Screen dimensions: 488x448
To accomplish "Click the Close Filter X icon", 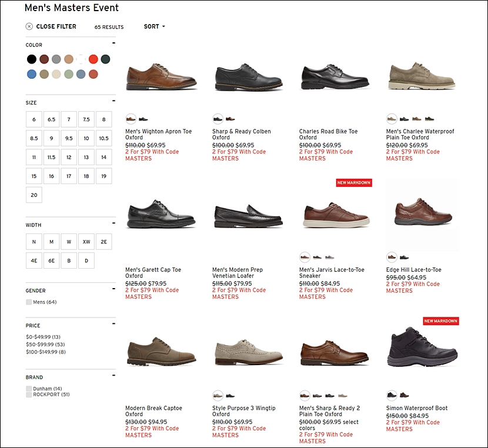I will click(x=29, y=26).
